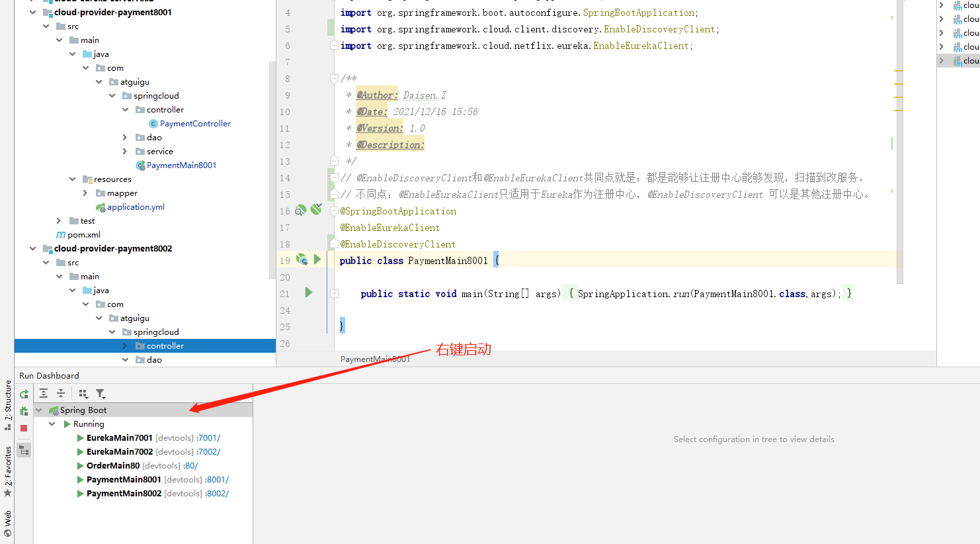Click the Rerun icon in Run Dashboard

point(24,394)
